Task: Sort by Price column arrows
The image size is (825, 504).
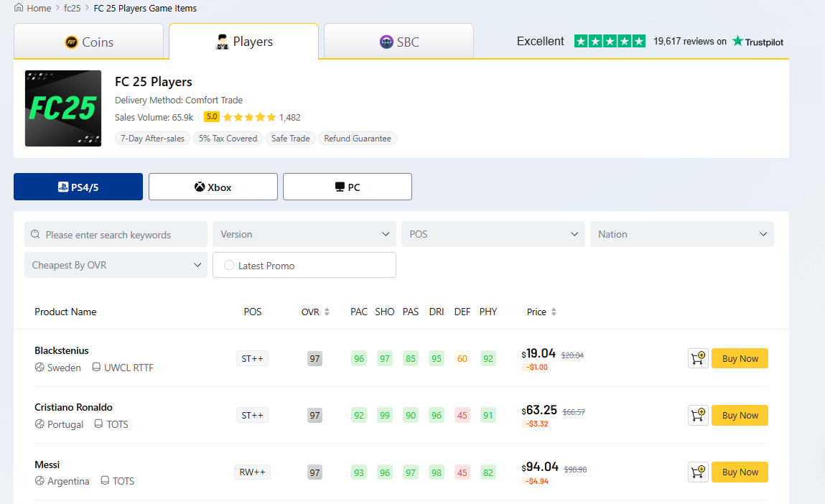Action: 554,312
